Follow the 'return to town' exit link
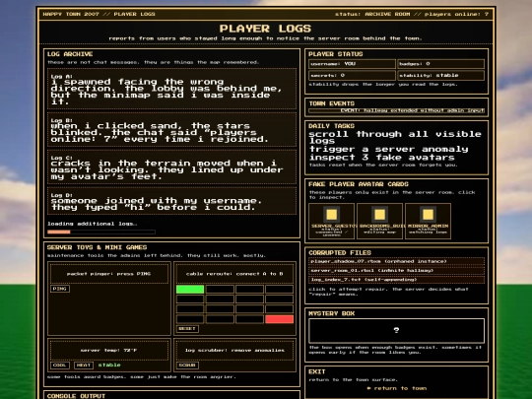 [x=397, y=388]
